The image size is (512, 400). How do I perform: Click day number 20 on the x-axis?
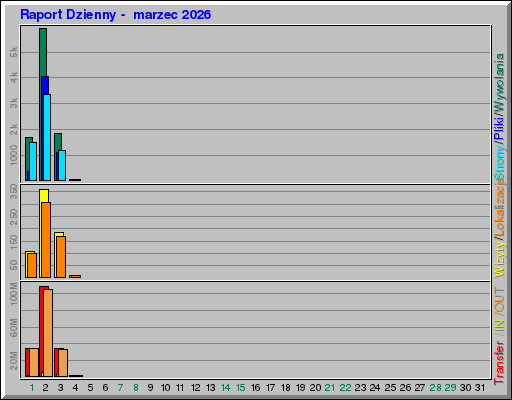[x=315, y=388]
